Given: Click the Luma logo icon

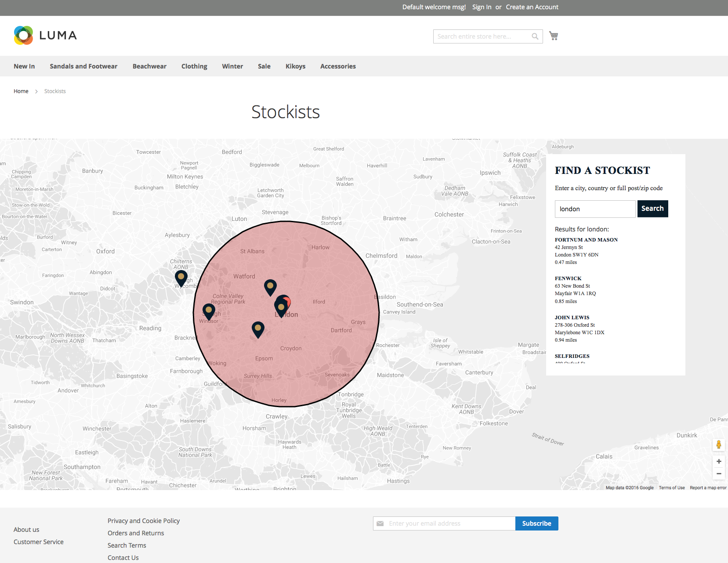Looking at the screenshot, I should coord(23,36).
